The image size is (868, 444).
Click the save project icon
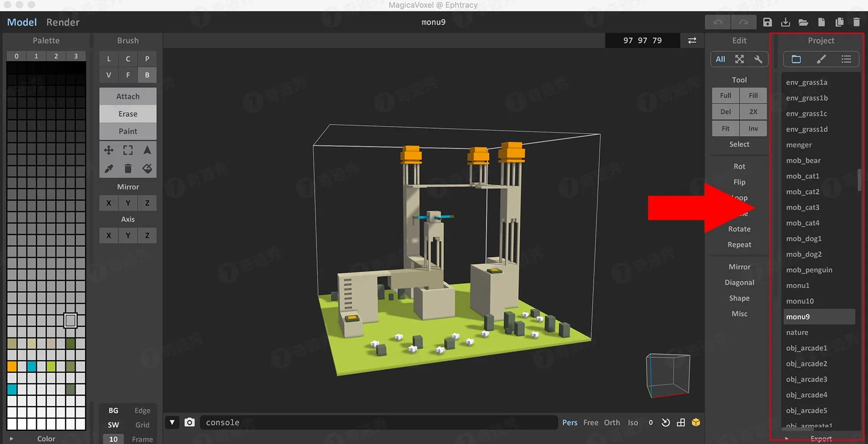coord(767,22)
